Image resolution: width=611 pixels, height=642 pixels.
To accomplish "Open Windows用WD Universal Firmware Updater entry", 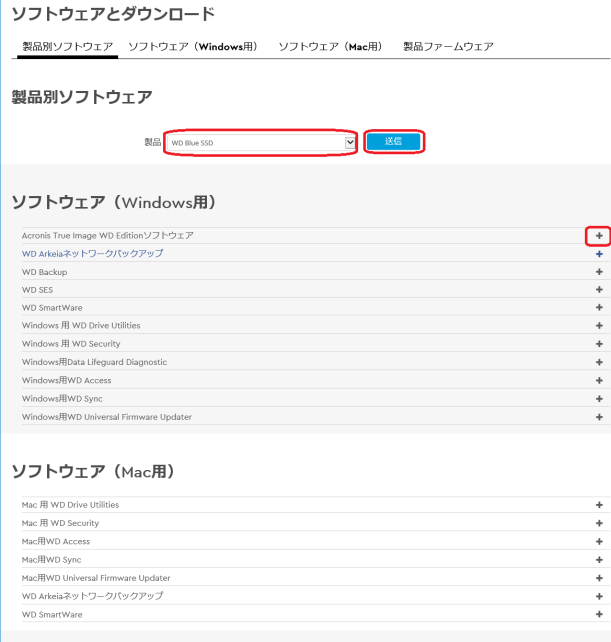I will click(107, 417).
